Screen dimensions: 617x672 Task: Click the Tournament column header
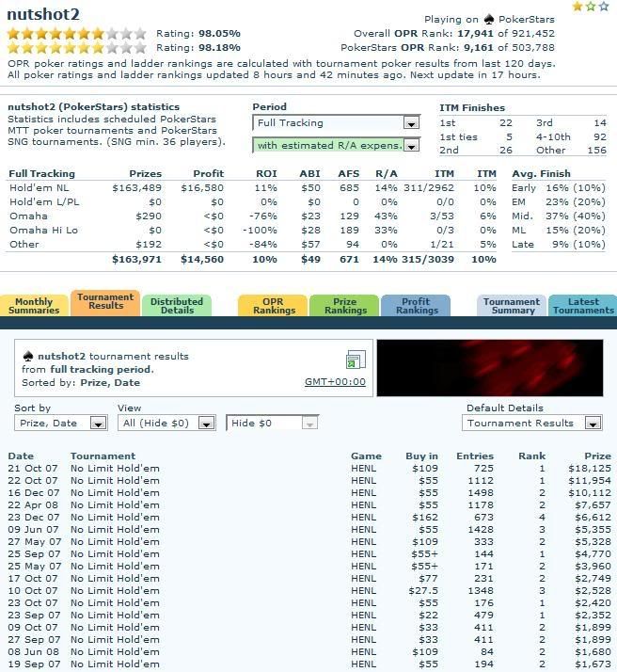[x=103, y=456]
